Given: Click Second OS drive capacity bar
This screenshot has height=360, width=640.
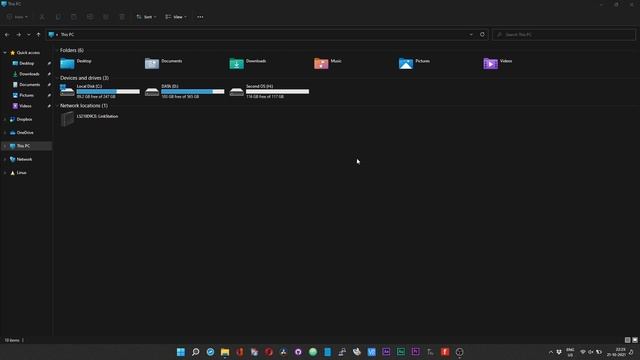Looking at the screenshot, I should click(278, 91).
